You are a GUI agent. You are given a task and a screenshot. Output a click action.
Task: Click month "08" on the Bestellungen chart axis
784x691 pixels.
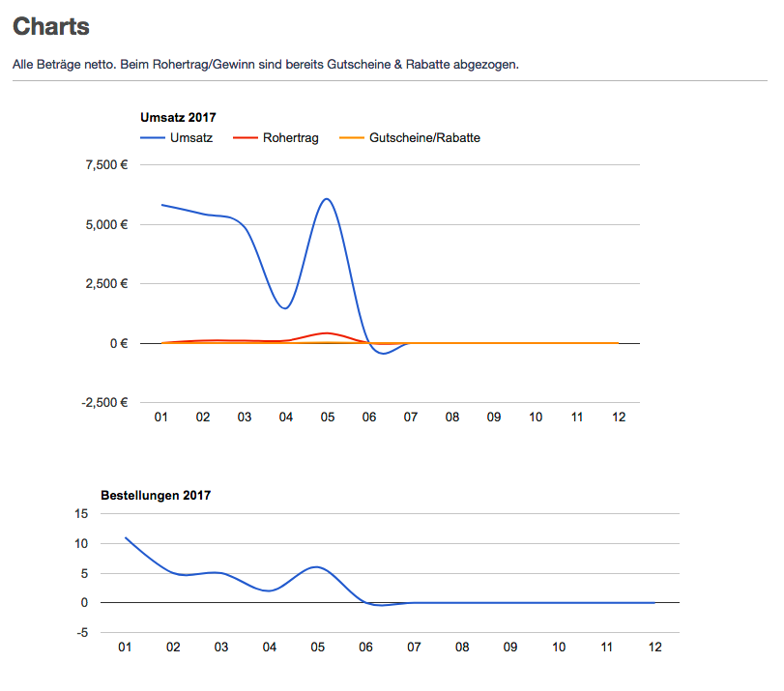[x=462, y=648]
